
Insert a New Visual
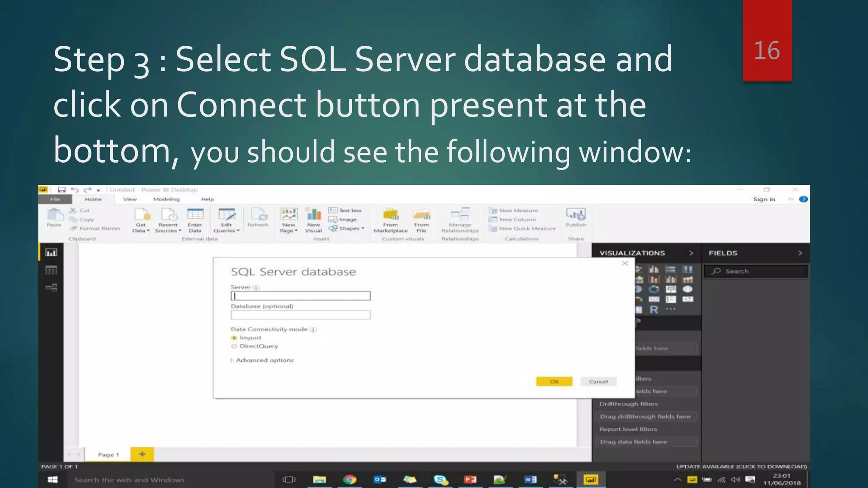click(314, 220)
